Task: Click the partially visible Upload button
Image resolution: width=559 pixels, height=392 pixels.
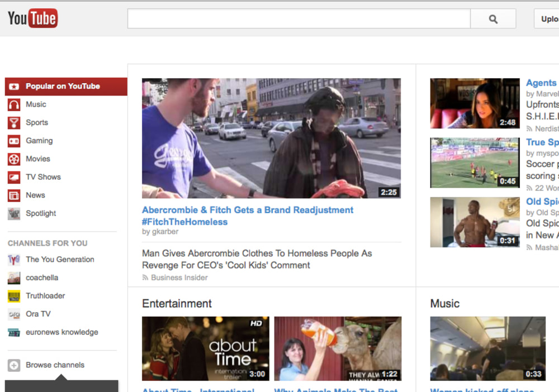Action: 547,18
